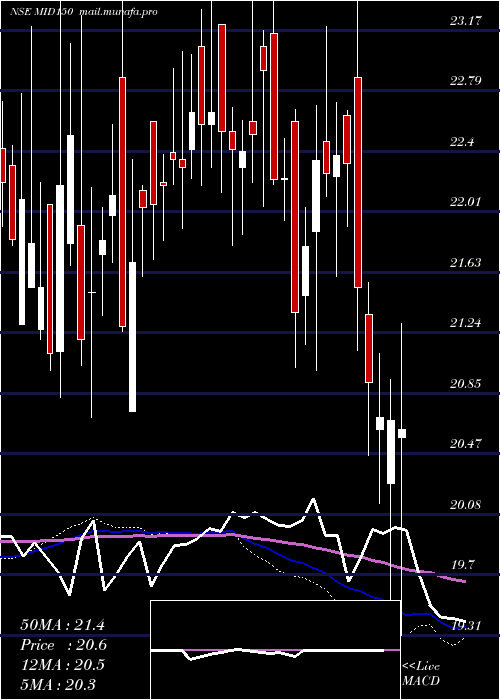Click the 23.17 price axis label
500x700 pixels.
click(465, 21)
